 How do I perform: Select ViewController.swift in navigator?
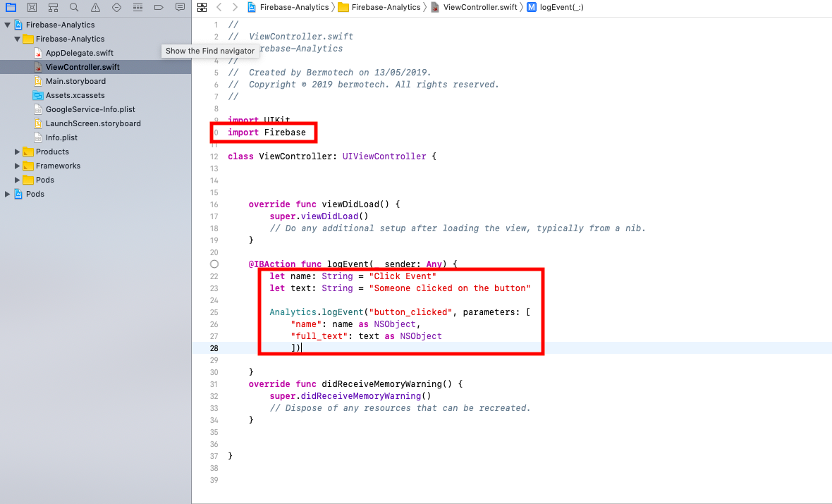95,67
